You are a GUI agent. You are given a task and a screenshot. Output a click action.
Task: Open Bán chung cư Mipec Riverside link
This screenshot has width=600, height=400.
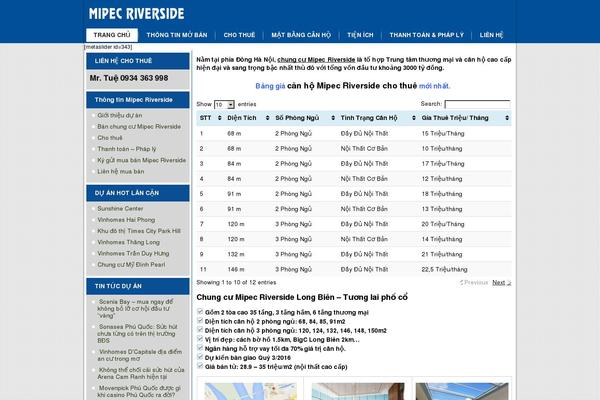click(139, 127)
